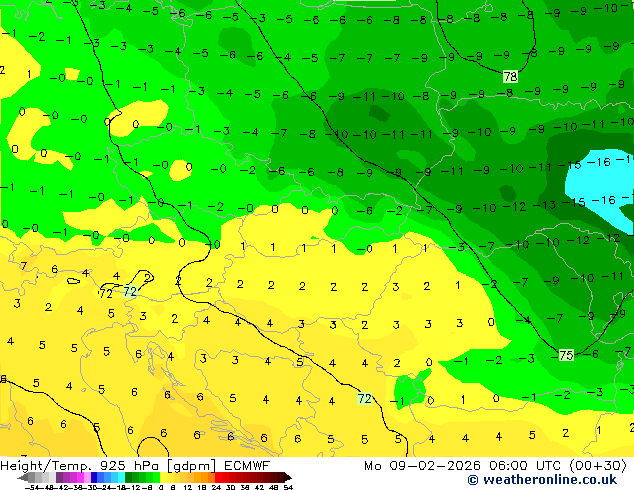
Task: Select the darkest green legend swatch
Action: pos(129,477)
